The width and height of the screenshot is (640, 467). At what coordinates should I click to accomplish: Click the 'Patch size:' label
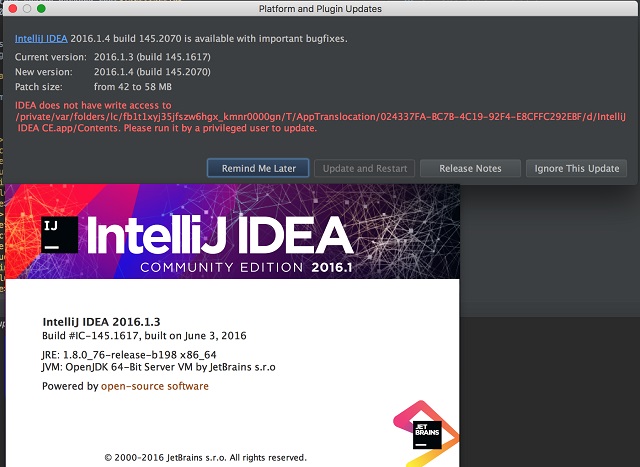click(x=39, y=87)
